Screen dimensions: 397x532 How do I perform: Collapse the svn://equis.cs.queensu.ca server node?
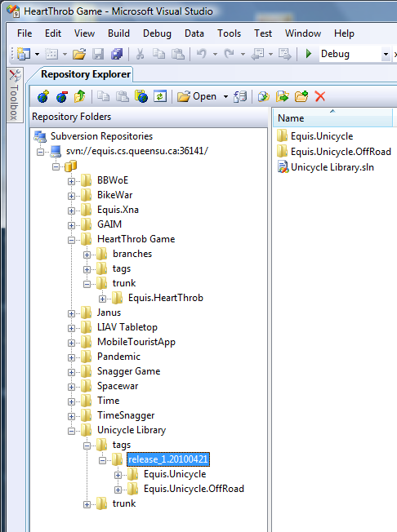40,152
